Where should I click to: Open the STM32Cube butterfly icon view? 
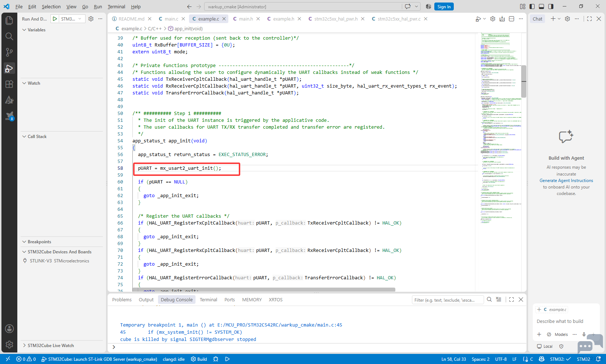9,116
